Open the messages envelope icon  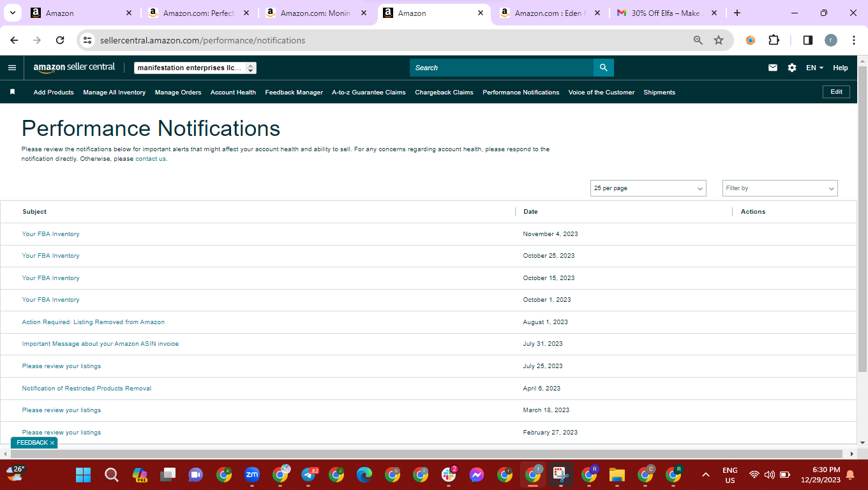coord(773,68)
